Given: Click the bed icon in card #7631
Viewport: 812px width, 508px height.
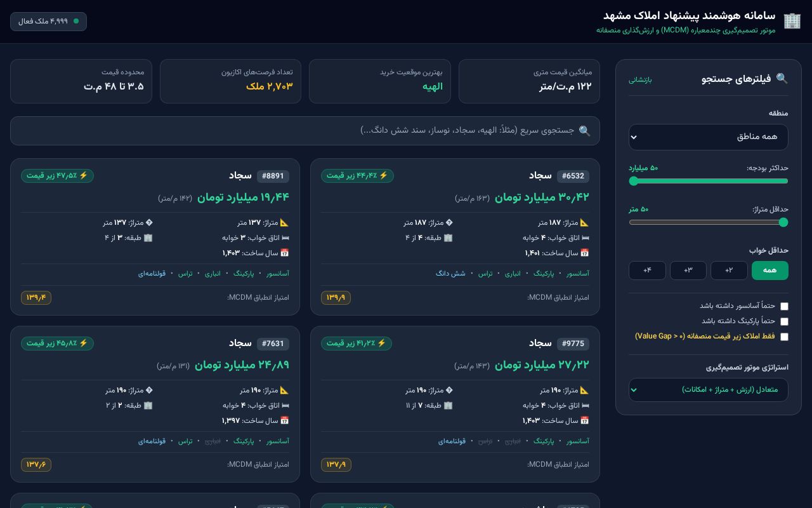Looking at the screenshot, I should pyautogui.click(x=285, y=405).
